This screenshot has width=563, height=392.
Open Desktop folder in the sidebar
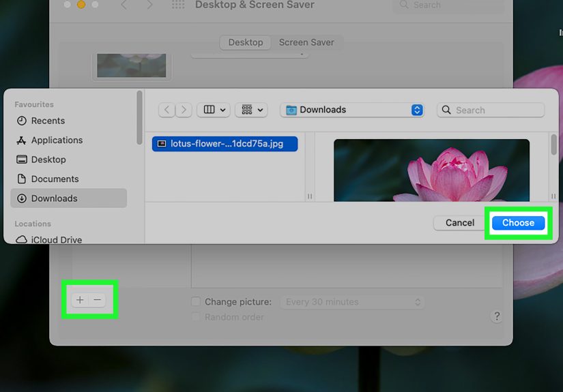point(68,160)
